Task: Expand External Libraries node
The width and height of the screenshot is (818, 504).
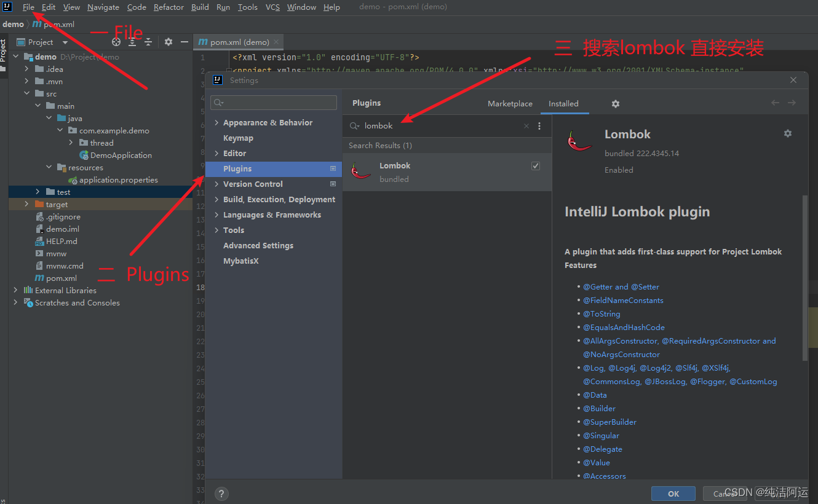Action: tap(15, 291)
